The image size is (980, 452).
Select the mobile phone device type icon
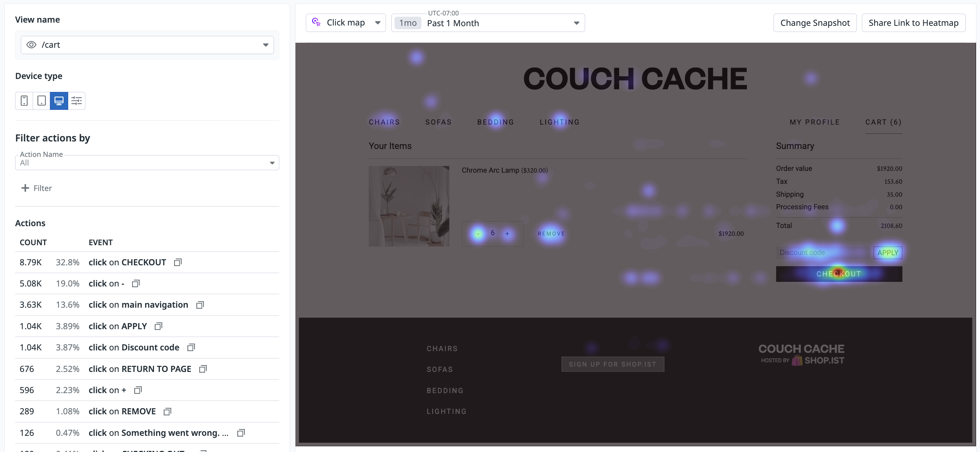24,101
